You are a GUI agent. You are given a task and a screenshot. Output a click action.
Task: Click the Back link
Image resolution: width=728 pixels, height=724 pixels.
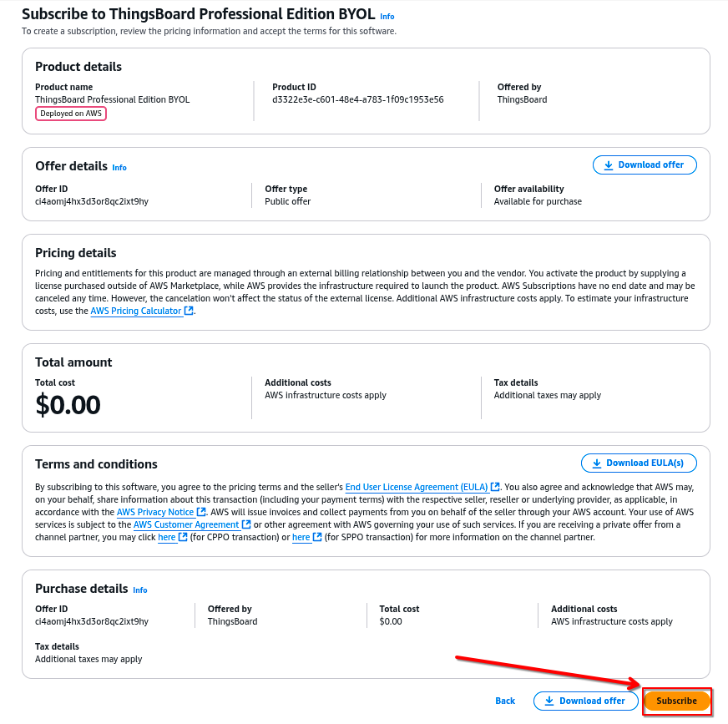pyautogui.click(x=505, y=701)
